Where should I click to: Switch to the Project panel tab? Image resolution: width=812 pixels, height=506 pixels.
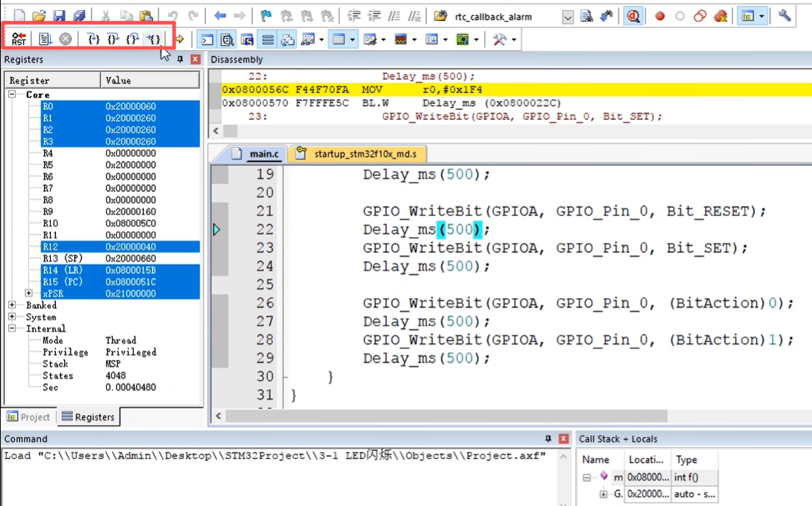(x=28, y=417)
